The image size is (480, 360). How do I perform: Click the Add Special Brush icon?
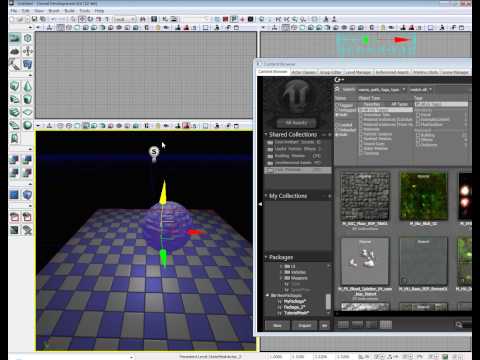15,195
